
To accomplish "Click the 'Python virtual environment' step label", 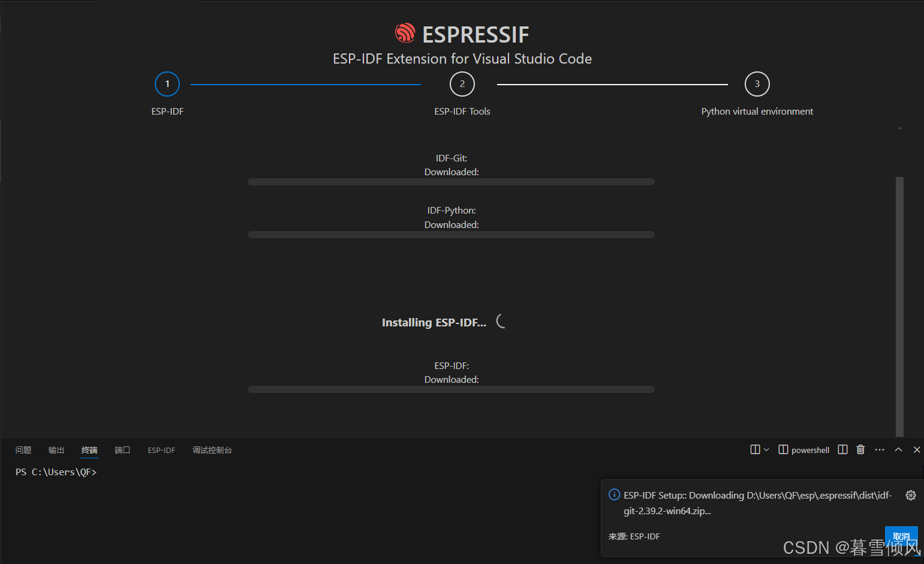I will click(x=757, y=112).
